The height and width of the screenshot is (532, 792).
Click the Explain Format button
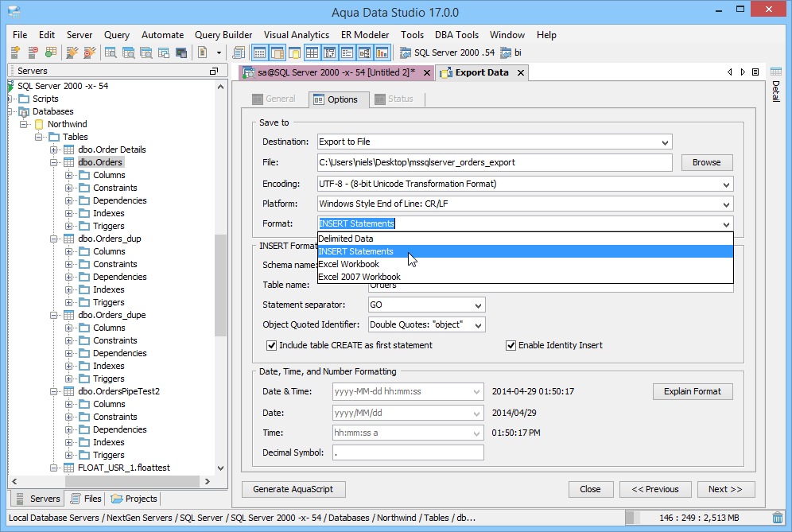[x=693, y=391]
